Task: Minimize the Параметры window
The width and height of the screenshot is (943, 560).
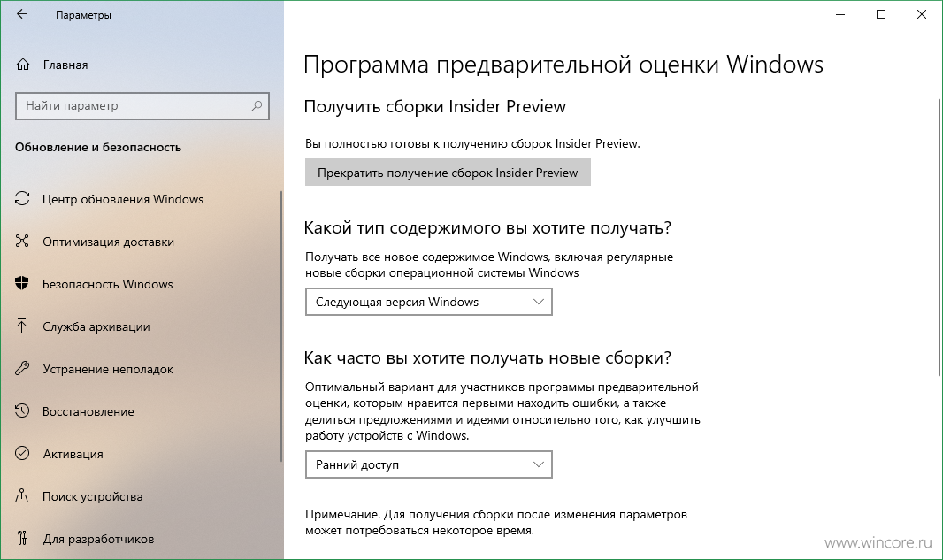Action: pyautogui.click(x=840, y=14)
